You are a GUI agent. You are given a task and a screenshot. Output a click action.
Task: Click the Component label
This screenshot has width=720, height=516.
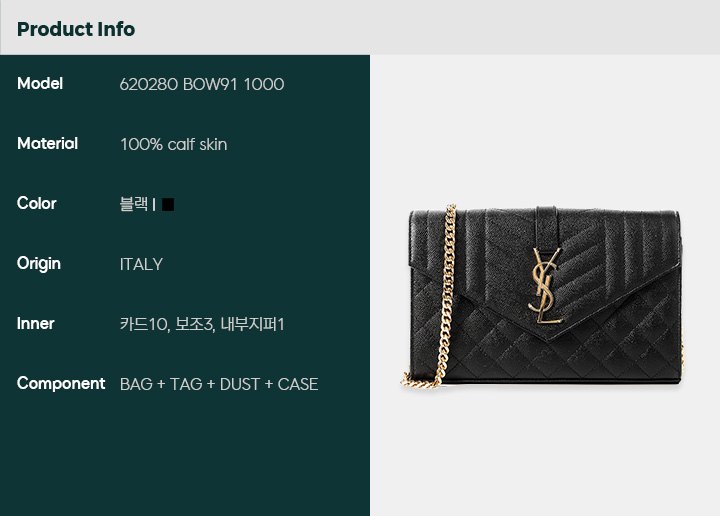(61, 384)
